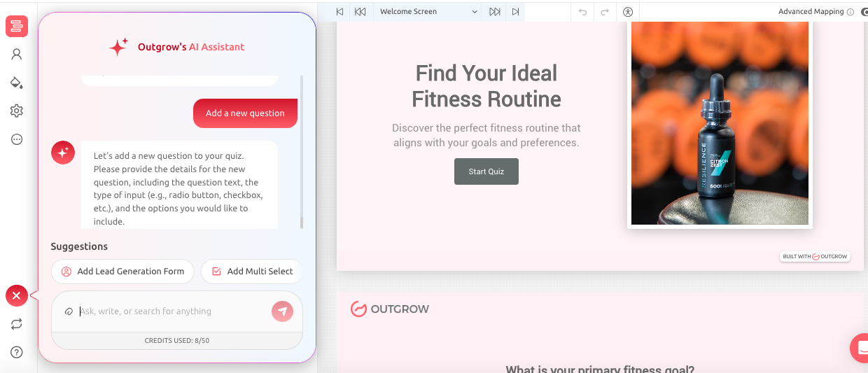
Task: Jump to last screen arrow icon
Action: click(515, 12)
